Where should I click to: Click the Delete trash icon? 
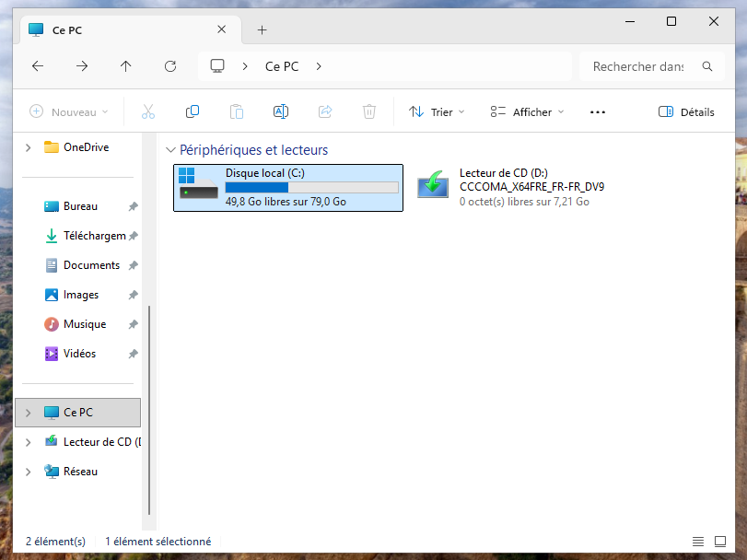click(369, 111)
